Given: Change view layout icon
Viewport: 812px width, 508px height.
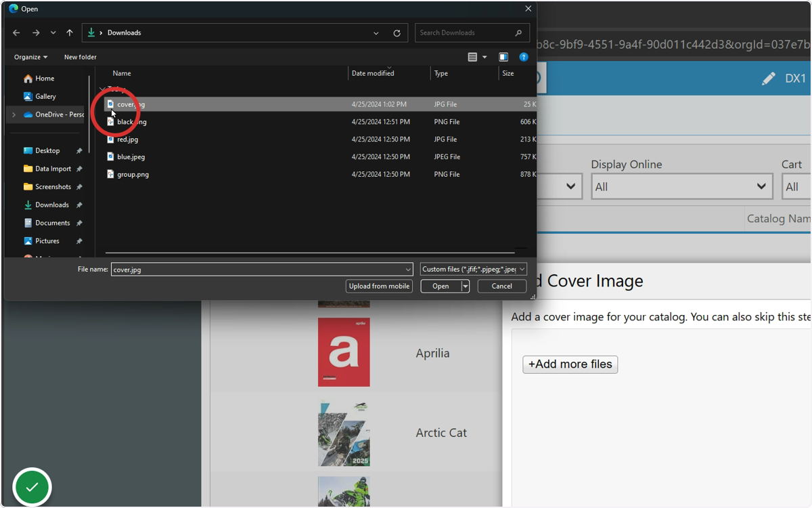Looking at the screenshot, I should click(472, 57).
